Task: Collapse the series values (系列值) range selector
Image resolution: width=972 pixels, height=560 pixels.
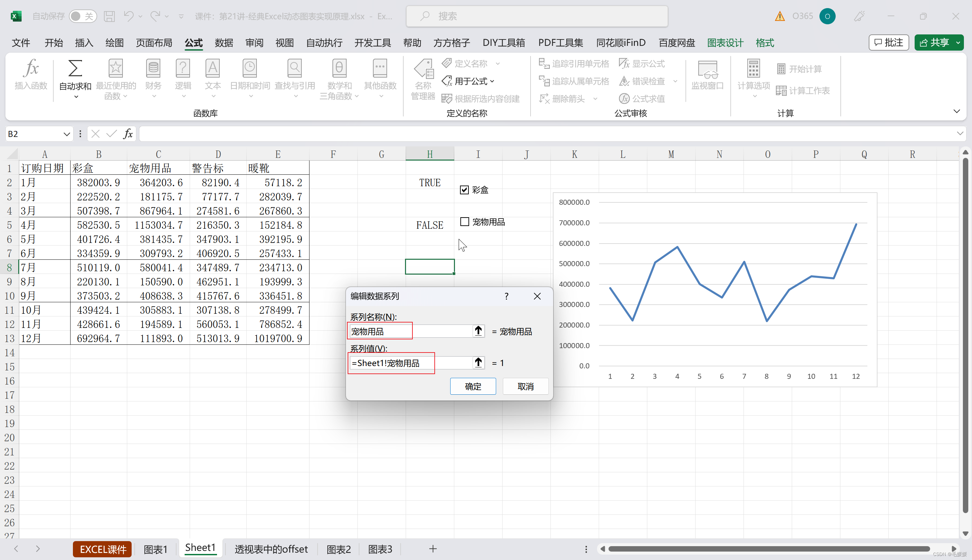Action: [478, 363]
